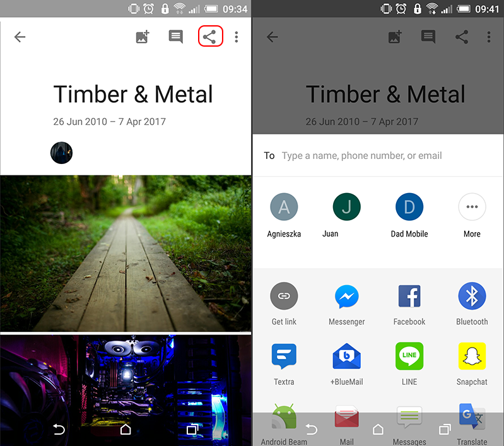
Task: Open wooden path forest photo
Action: coord(126,254)
